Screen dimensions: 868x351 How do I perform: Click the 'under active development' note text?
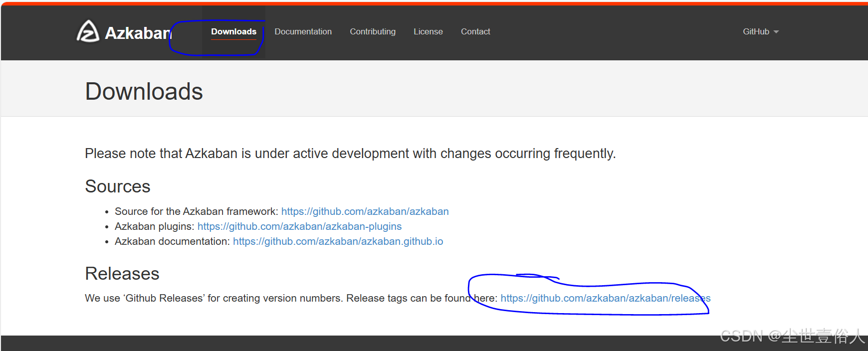(350, 154)
